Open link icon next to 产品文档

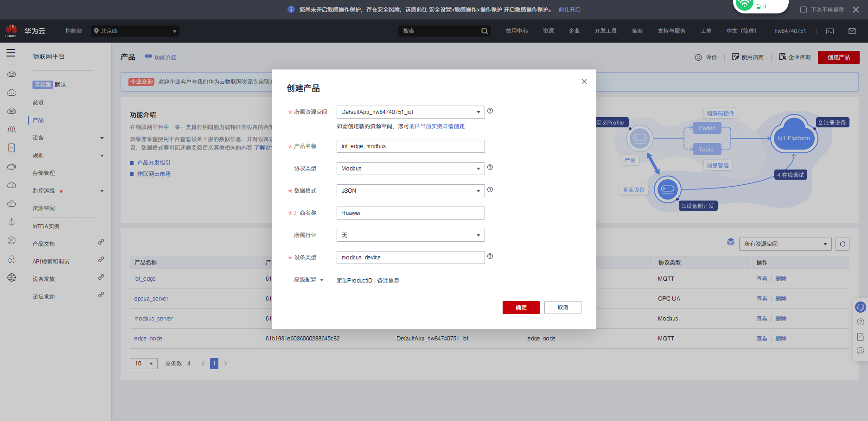(101, 242)
